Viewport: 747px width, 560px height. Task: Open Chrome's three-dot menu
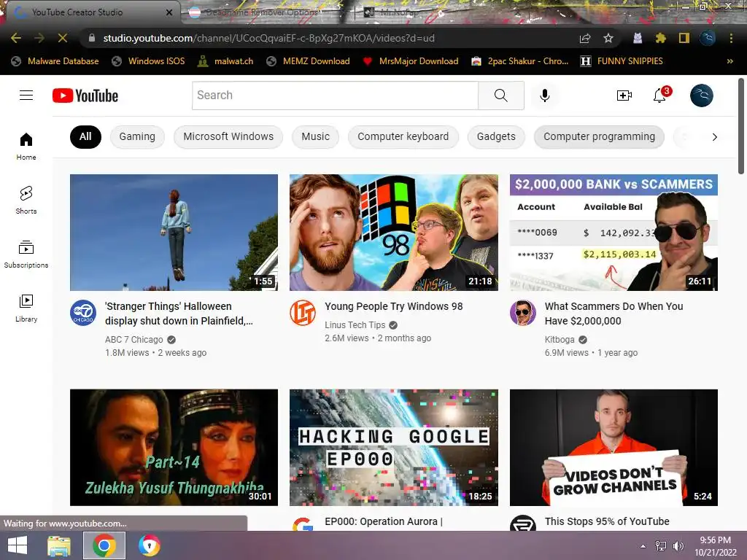(731, 38)
